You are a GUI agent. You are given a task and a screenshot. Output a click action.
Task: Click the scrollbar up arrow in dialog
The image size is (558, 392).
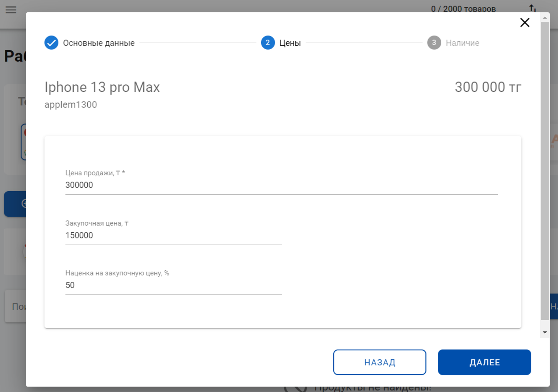[x=545, y=18]
